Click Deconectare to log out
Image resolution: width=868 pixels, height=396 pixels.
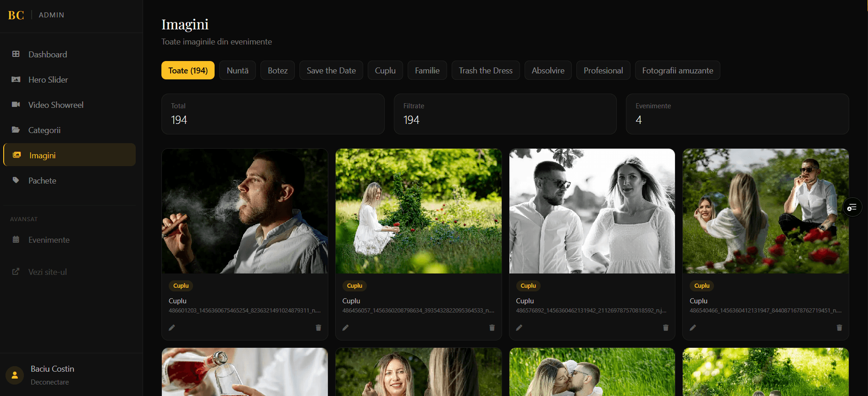pyautogui.click(x=50, y=382)
